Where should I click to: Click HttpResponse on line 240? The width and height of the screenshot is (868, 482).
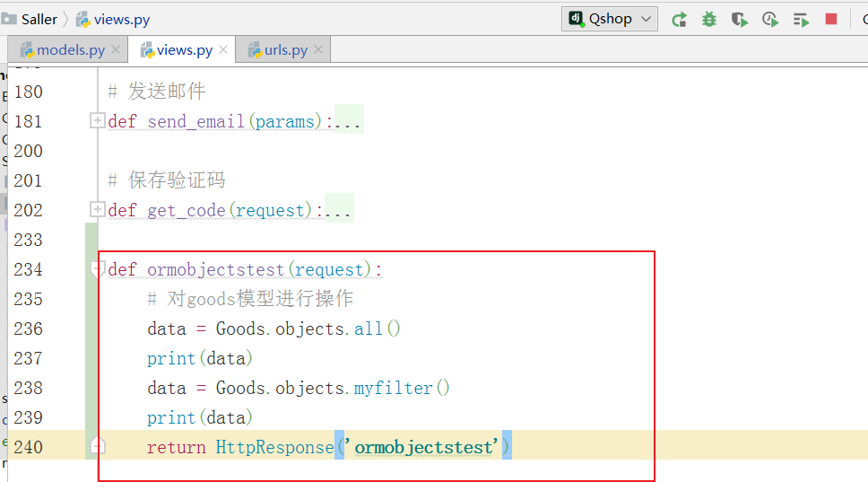tap(275, 448)
